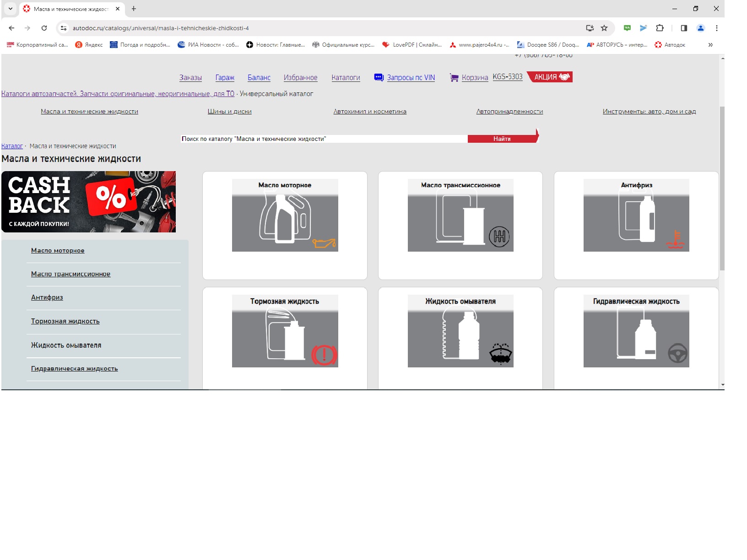The image size is (747, 560).
Task: Click the scrollbar down arrow
Action: pos(722,385)
